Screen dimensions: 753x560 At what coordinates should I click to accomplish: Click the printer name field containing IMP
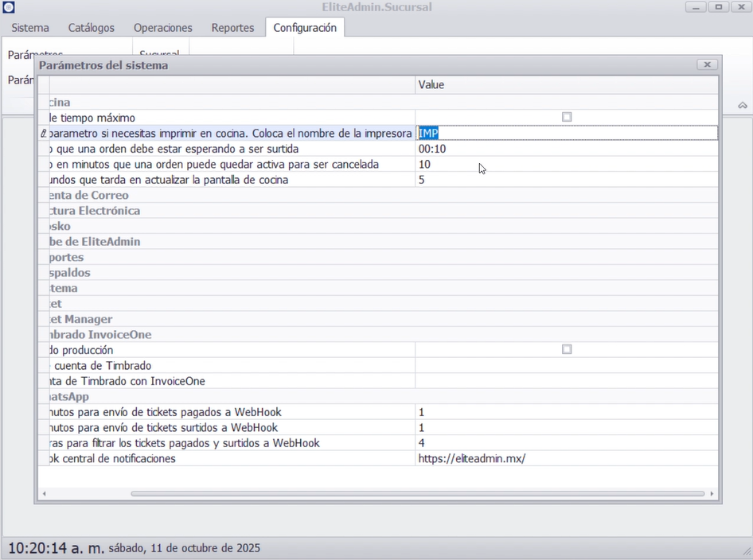pos(565,134)
